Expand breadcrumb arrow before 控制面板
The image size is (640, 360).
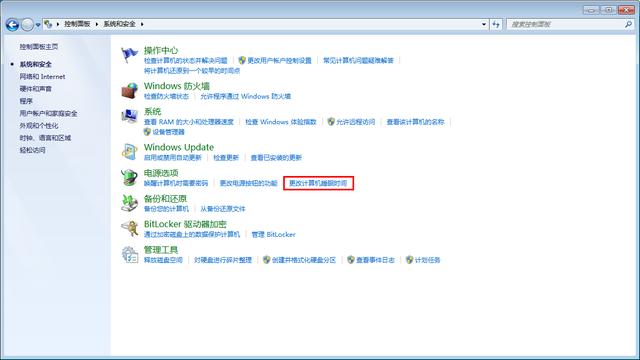click(58, 24)
